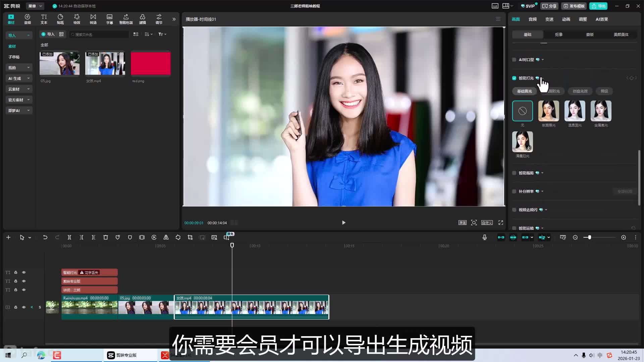644x362 pixels.
Task: Click the crop tool in timeline toolbar
Action: tap(190, 237)
